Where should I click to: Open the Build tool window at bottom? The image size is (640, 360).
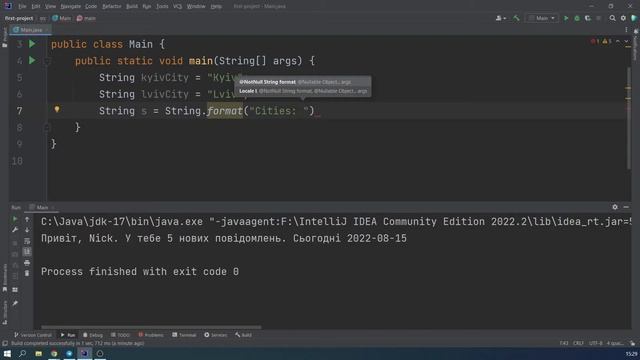(x=244, y=335)
